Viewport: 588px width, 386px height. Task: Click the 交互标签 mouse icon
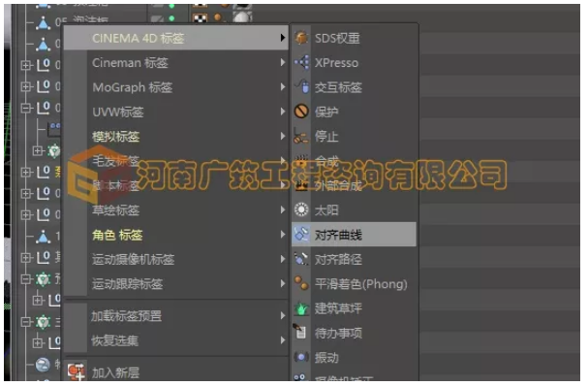[301, 86]
